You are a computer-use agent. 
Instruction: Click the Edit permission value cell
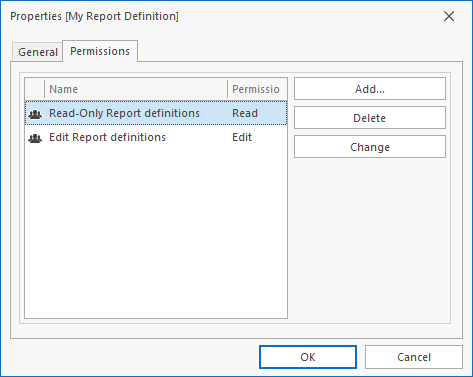[242, 137]
